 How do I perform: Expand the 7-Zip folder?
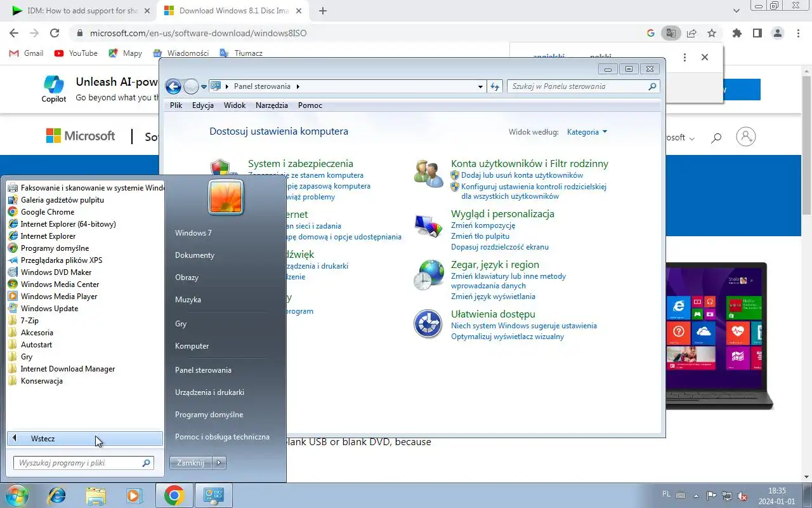tap(23, 321)
